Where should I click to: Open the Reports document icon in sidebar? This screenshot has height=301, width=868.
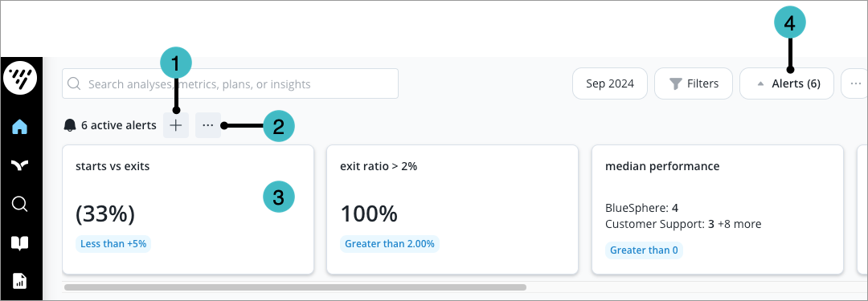(x=20, y=280)
